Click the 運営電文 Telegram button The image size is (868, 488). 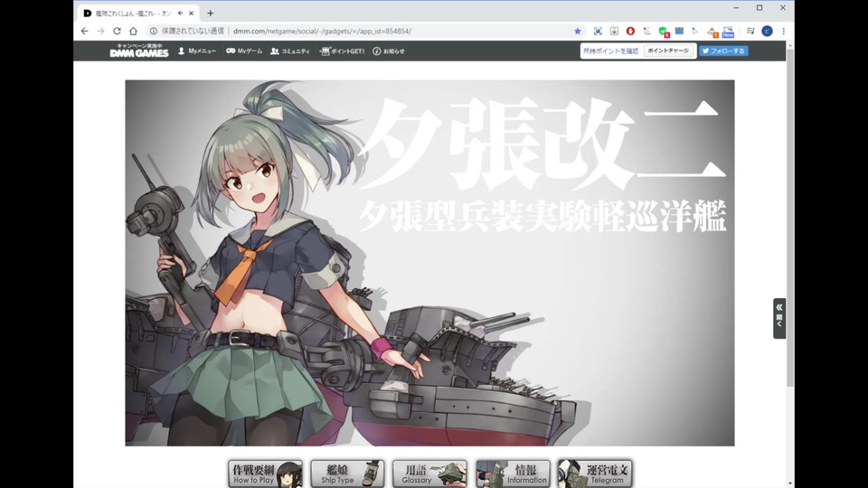pyautogui.click(x=595, y=474)
